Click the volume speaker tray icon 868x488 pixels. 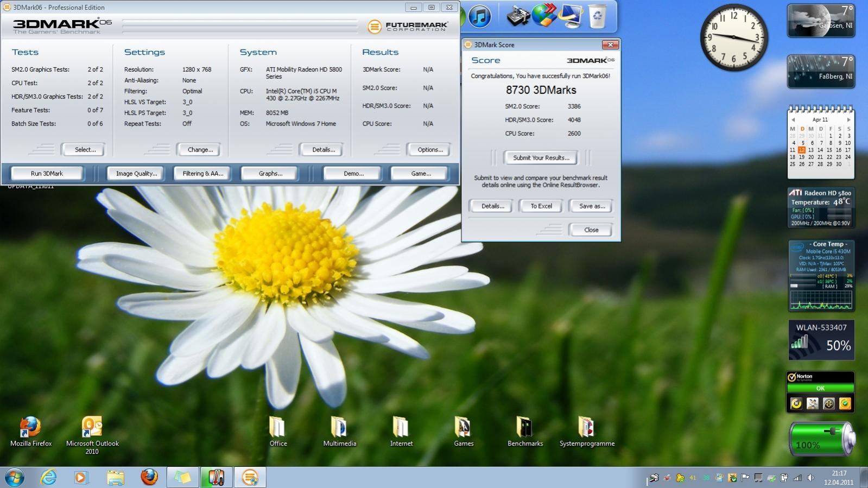(810, 478)
